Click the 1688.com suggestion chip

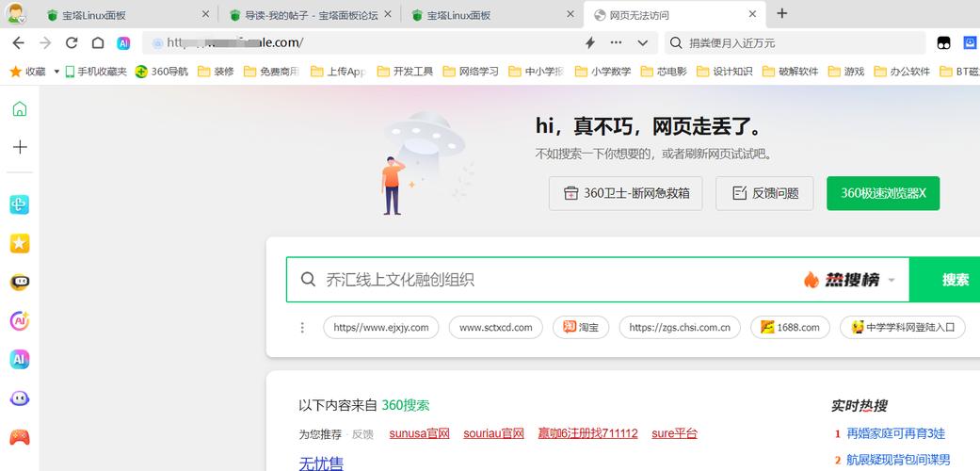tap(790, 327)
